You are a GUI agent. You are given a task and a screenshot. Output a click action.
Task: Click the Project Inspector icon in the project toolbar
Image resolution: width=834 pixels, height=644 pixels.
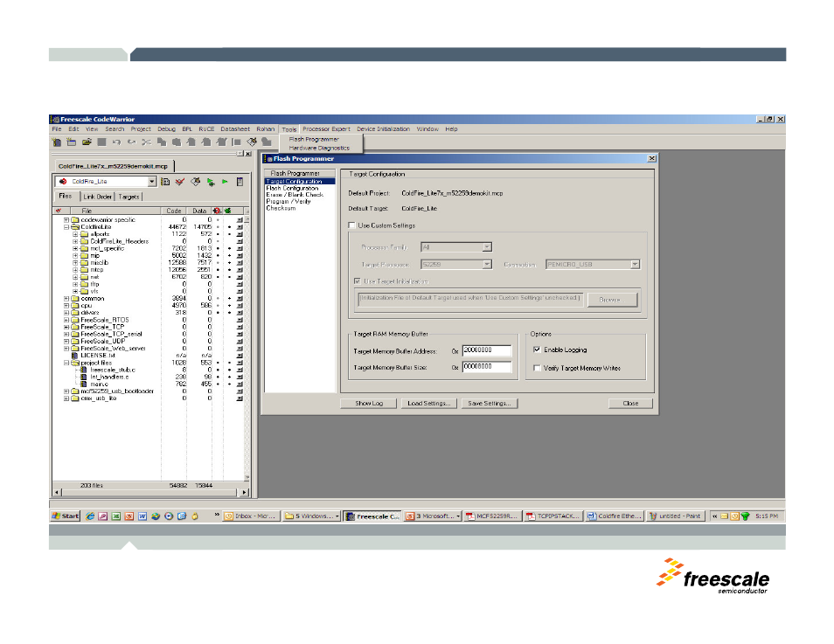240,182
